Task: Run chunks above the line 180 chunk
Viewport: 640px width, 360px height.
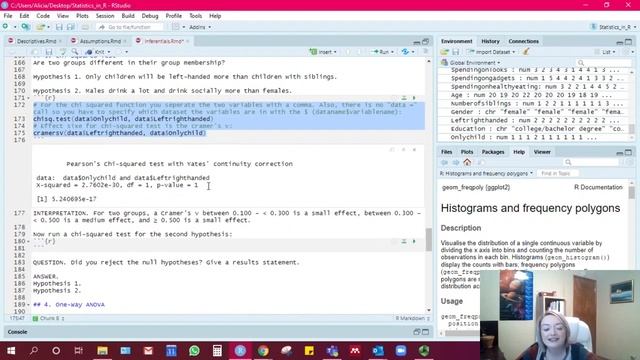Action: pos(404,242)
